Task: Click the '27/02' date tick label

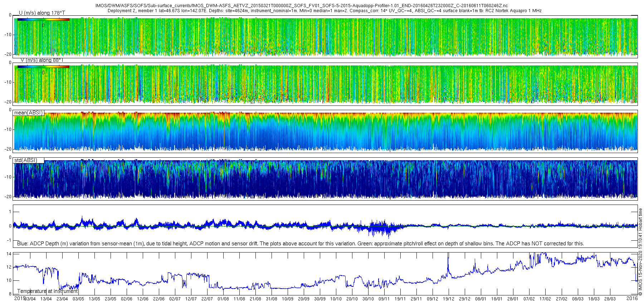Action: coord(561,299)
